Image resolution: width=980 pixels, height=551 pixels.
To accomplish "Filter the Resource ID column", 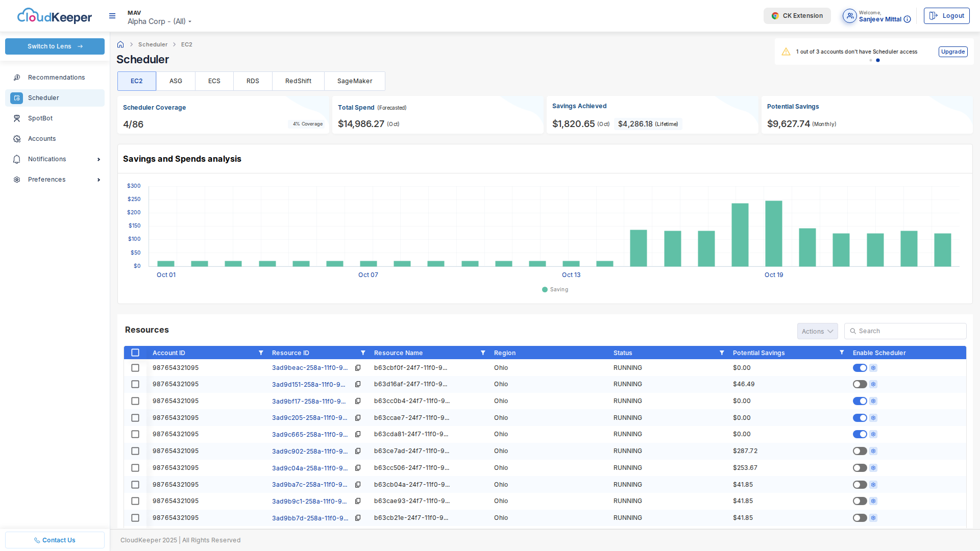I will coord(363,353).
